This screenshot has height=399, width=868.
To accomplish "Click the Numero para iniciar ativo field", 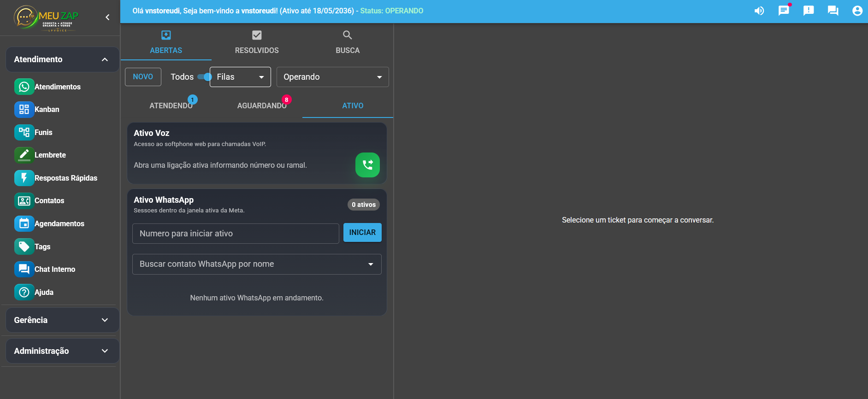I will click(236, 234).
